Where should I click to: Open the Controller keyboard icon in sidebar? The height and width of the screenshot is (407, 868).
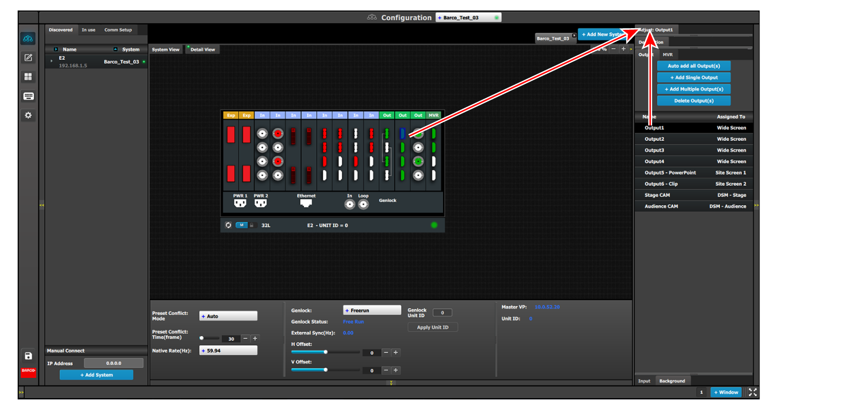29,96
